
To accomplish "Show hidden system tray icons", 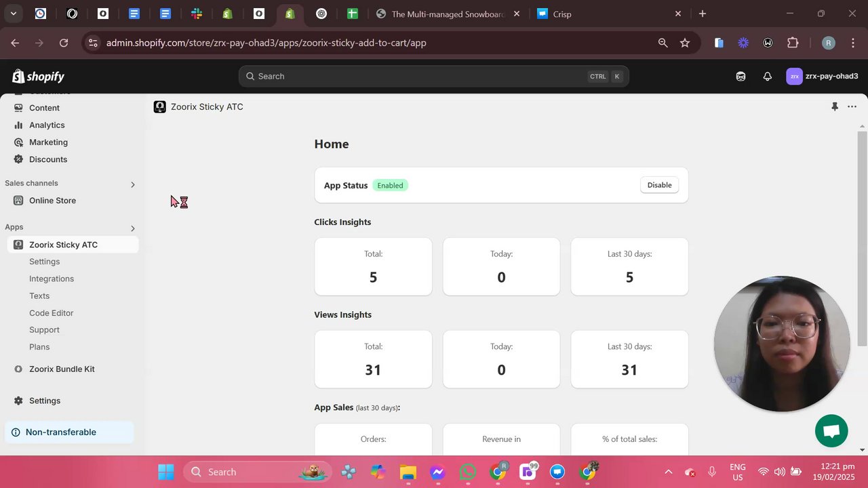I will 668,472.
